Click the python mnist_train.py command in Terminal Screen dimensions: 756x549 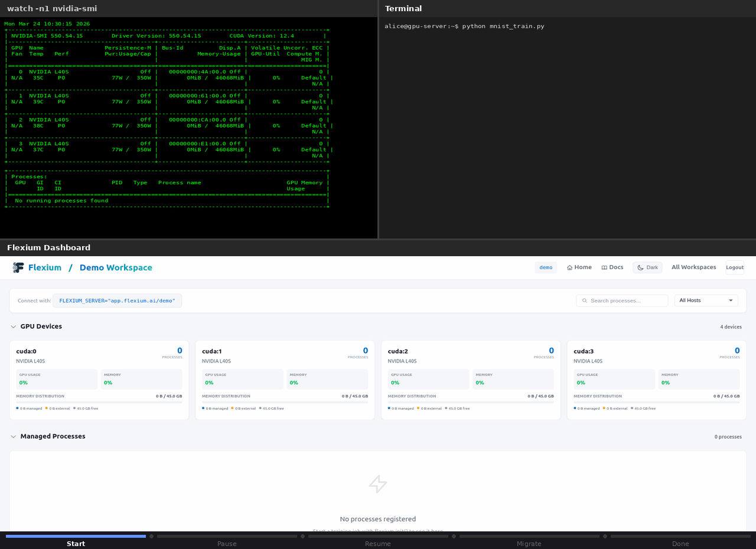[x=503, y=26]
